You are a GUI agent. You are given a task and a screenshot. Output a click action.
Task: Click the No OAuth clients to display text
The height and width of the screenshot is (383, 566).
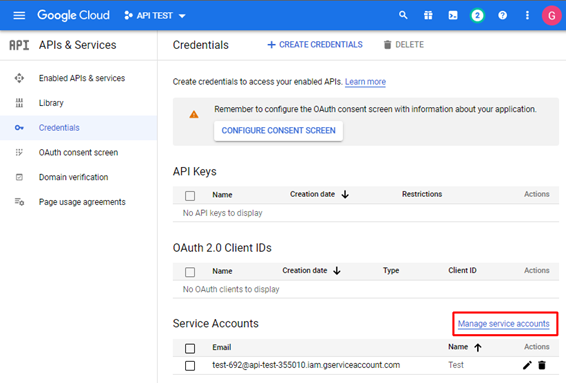point(231,289)
